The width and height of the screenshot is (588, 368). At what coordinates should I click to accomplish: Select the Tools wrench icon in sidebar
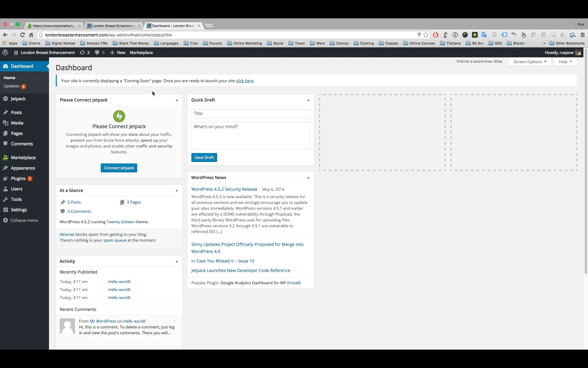click(x=5, y=199)
